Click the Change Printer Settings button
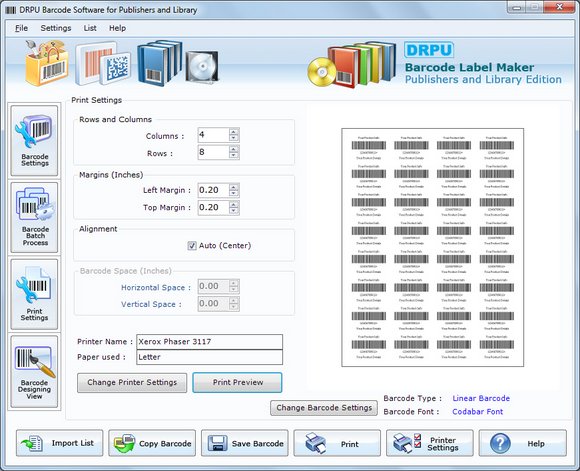The image size is (580, 471). [x=132, y=383]
